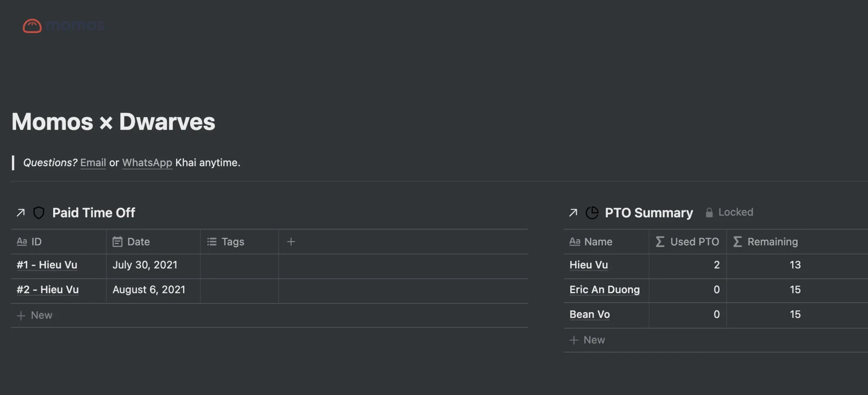Click the shield icon beside Paid Time Off
The height and width of the screenshot is (395, 868).
(39, 213)
